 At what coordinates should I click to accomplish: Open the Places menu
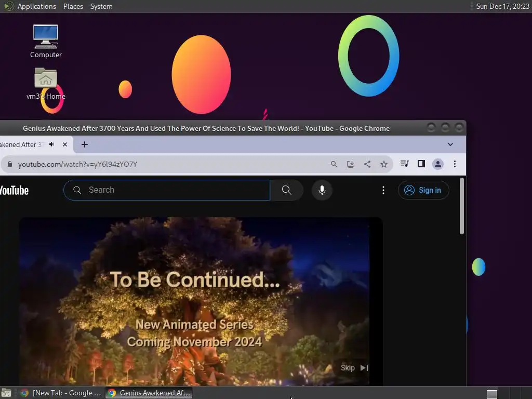(x=73, y=6)
